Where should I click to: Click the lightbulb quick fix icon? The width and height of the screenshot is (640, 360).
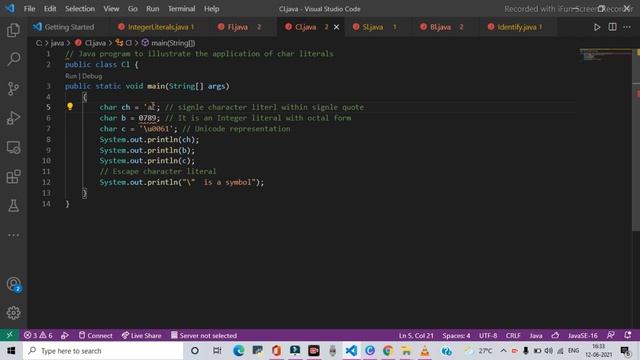(x=70, y=107)
